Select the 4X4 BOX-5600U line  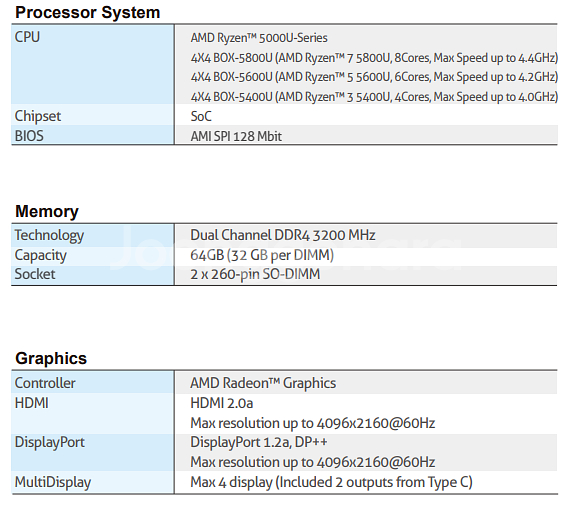[374, 77]
